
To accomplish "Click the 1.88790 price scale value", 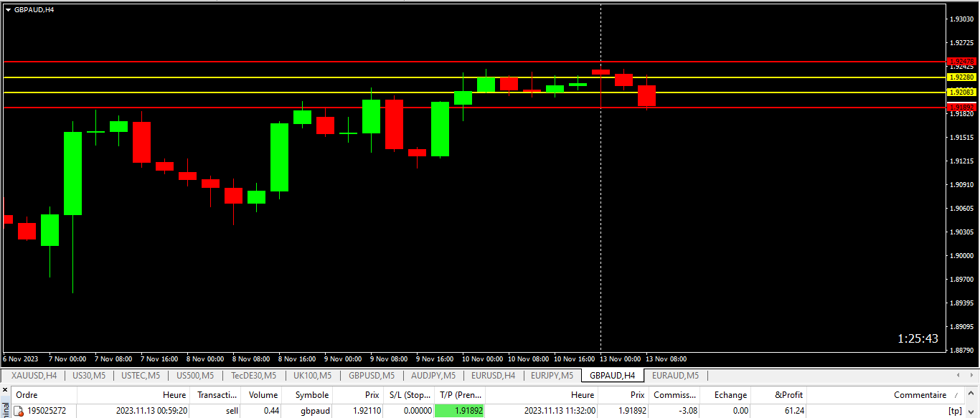I will pyautogui.click(x=961, y=350).
